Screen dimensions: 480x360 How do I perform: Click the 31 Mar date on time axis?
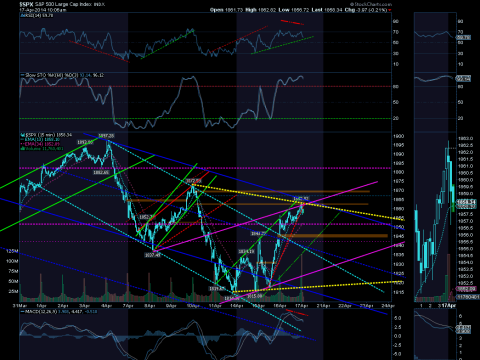(x=20, y=305)
